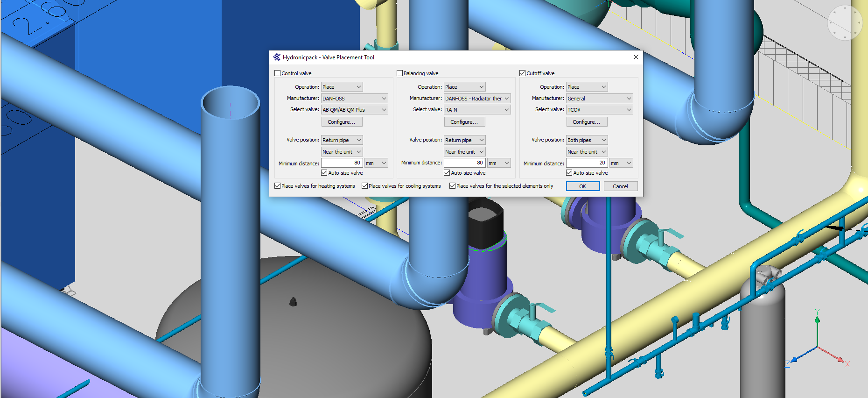Open the Control valve Manufacturer DANFOSS dropdown
This screenshot has width=868, height=398.
355,99
